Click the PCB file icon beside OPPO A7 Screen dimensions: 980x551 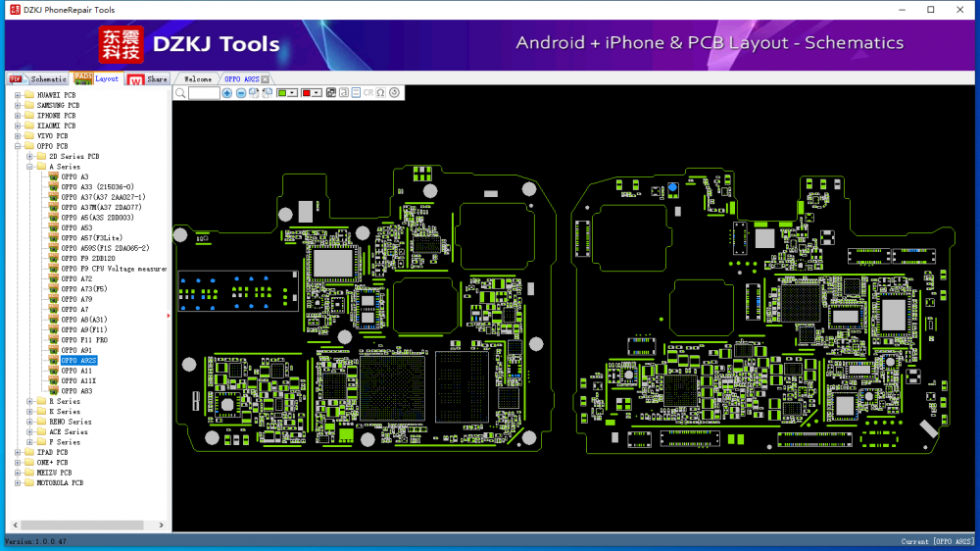(54, 310)
